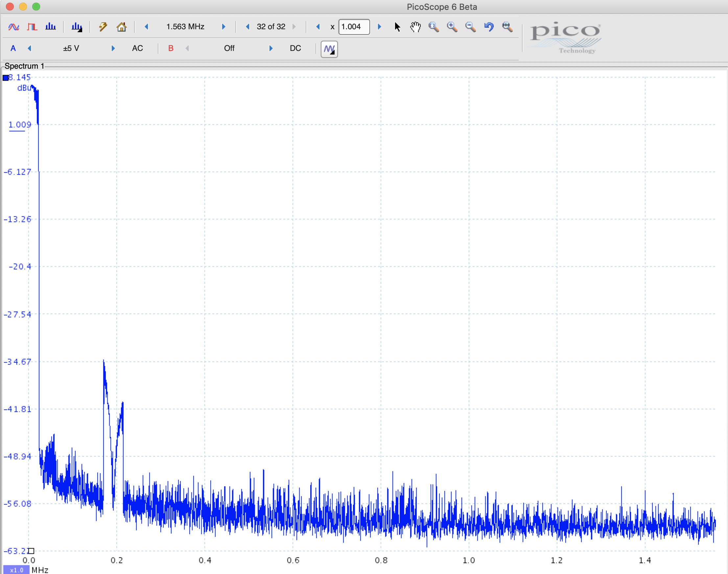Open channel A options

click(x=13, y=48)
